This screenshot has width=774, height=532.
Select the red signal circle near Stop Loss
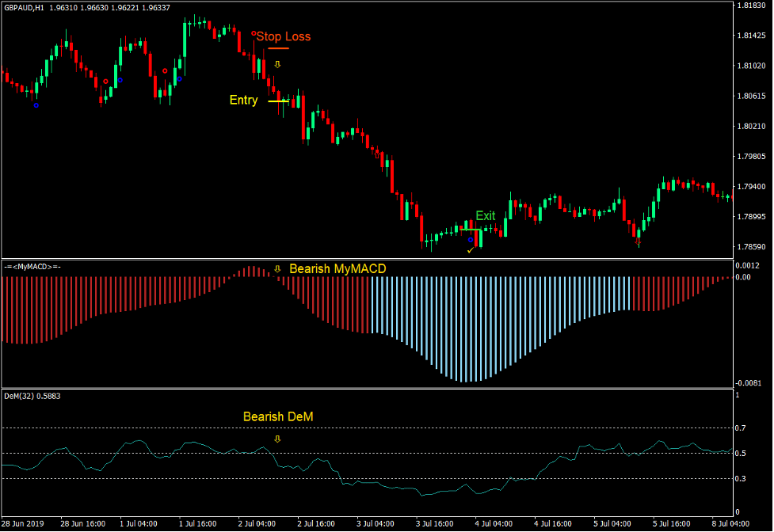point(252,33)
